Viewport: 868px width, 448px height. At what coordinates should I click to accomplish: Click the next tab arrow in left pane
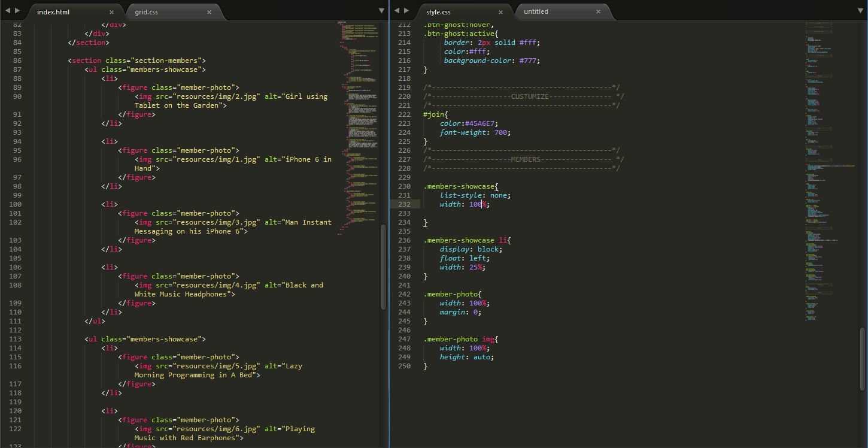pyautogui.click(x=17, y=11)
